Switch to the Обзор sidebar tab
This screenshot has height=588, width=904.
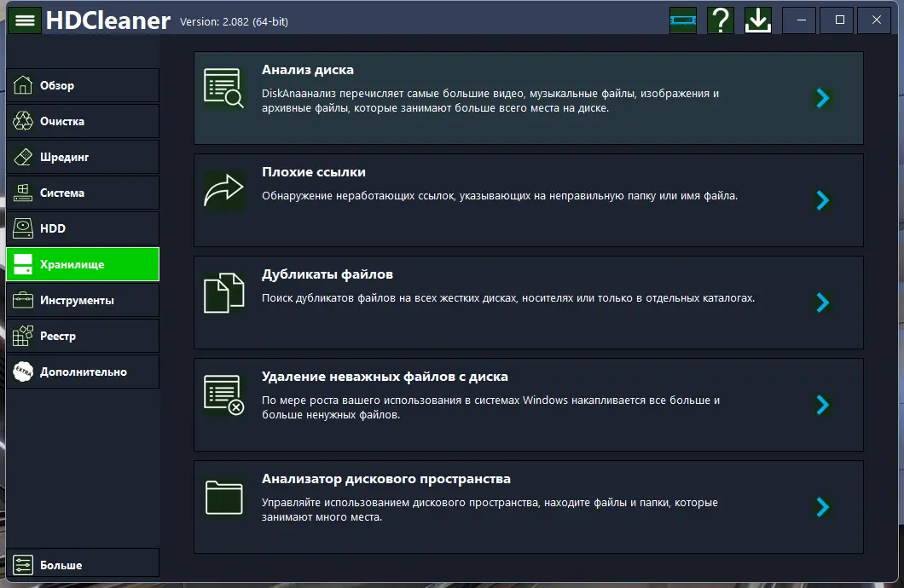coord(83,85)
